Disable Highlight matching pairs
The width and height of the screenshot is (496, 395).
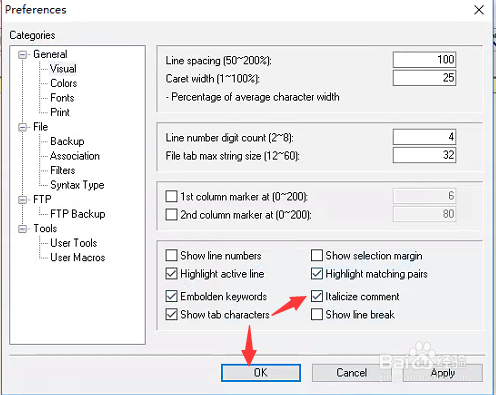317,274
